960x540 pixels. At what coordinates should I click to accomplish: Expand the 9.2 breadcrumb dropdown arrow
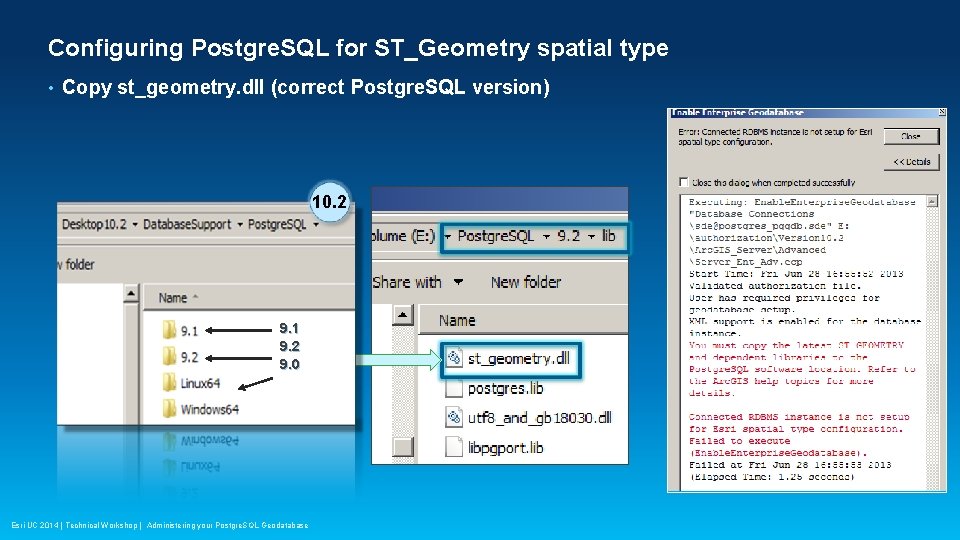[591, 236]
